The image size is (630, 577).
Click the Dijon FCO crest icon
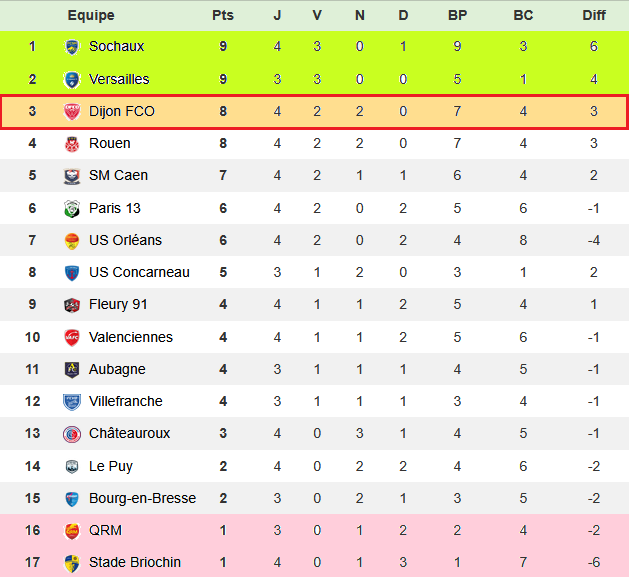pos(72,111)
